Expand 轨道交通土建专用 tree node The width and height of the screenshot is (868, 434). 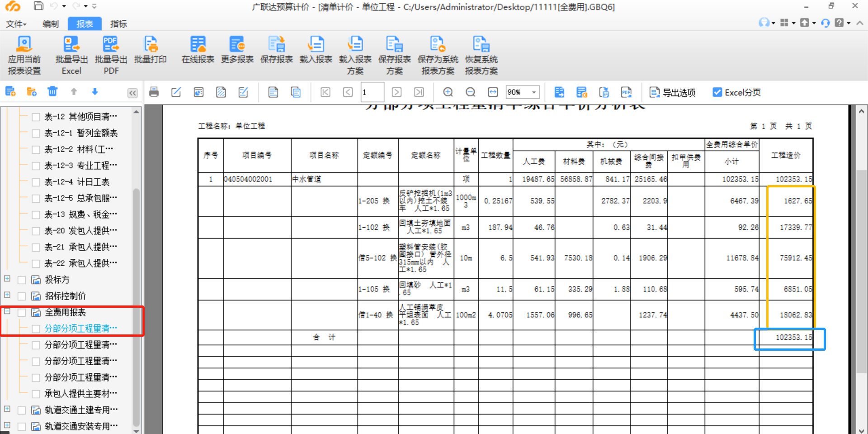pyautogui.click(x=7, y=409)
